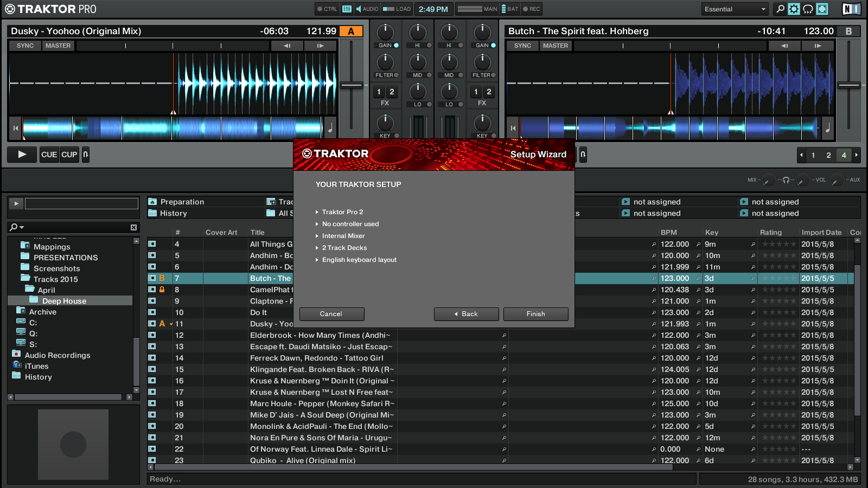Click the track list vertical scrollbar
The image size is (868, 488).
click(857, 341)
